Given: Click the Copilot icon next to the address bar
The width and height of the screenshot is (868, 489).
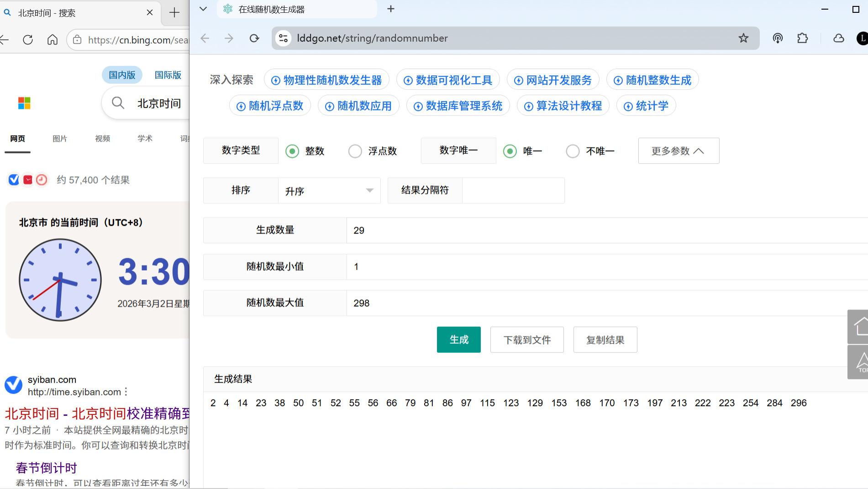Looking at the screenshot, I should (778, 38).
